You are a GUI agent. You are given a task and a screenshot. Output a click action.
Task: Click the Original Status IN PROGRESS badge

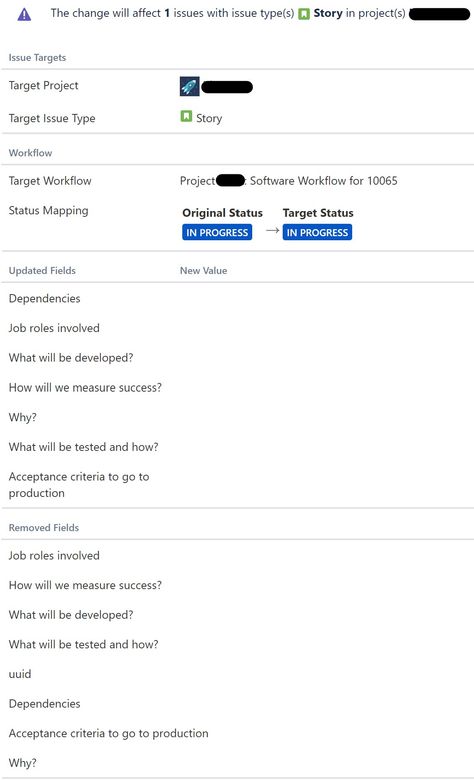tap(217, 232)
